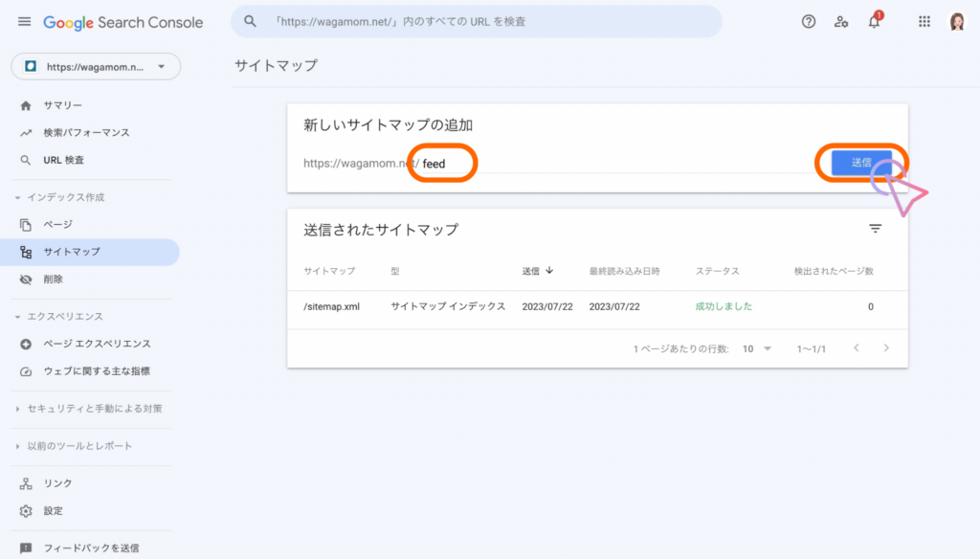This screenshot has width=980, height=559.
Task: Sort by the 送信 column arrow
Action: point(549,271)
